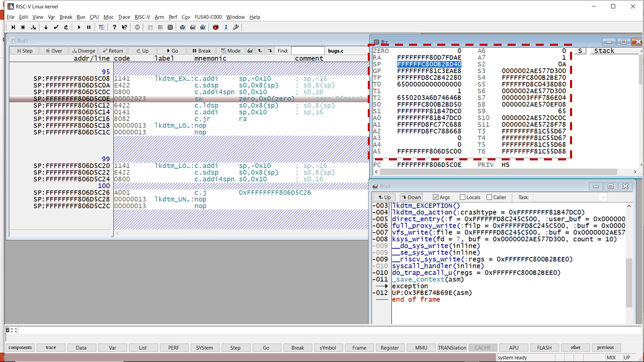Viewport: 644px width, 362px height.
Task: Click the Return button in listing window
Action: coord(112,51)
